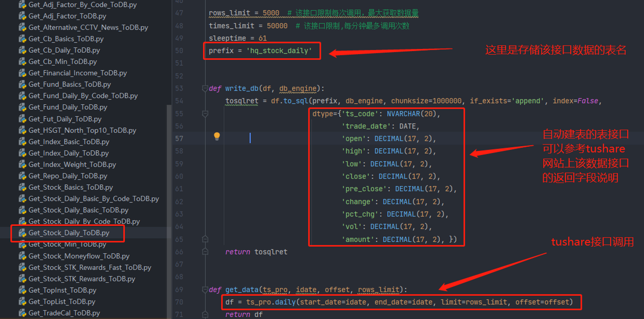Click Python file icon beside Get_Cb_Min_ToDB.py

tap(22, 62)
